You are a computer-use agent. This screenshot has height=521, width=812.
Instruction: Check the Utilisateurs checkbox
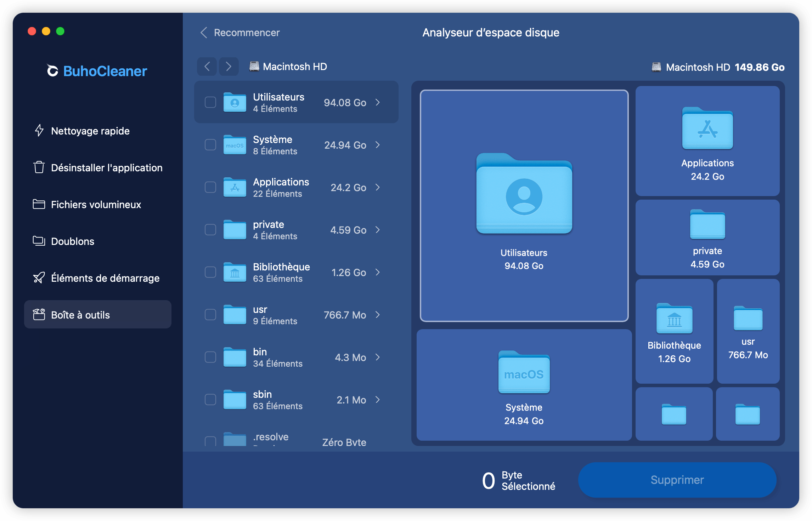point(210,102)
